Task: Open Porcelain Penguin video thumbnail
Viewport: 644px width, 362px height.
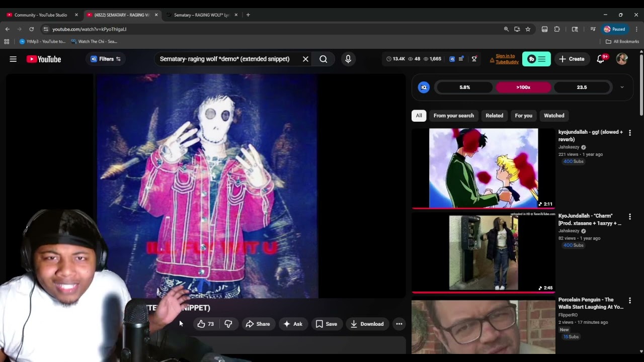Action: pos(484,327)
